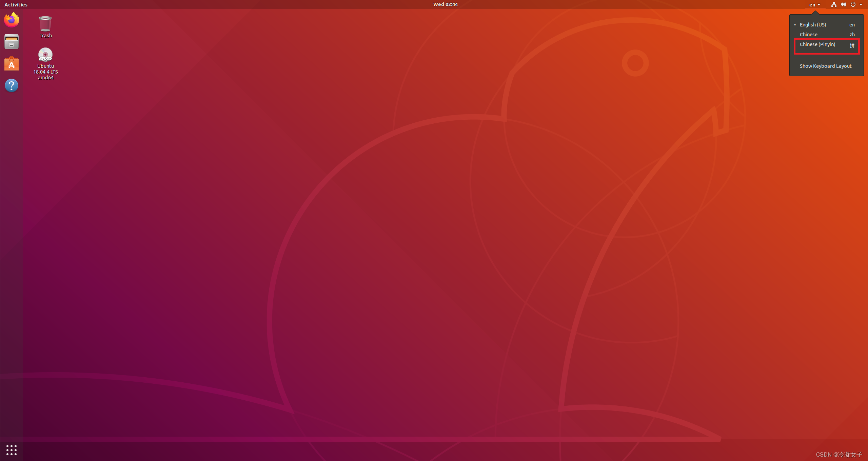Click the power icon in the top bar
The width and height of the screenshot is (868, 461).
coord(853,4)
